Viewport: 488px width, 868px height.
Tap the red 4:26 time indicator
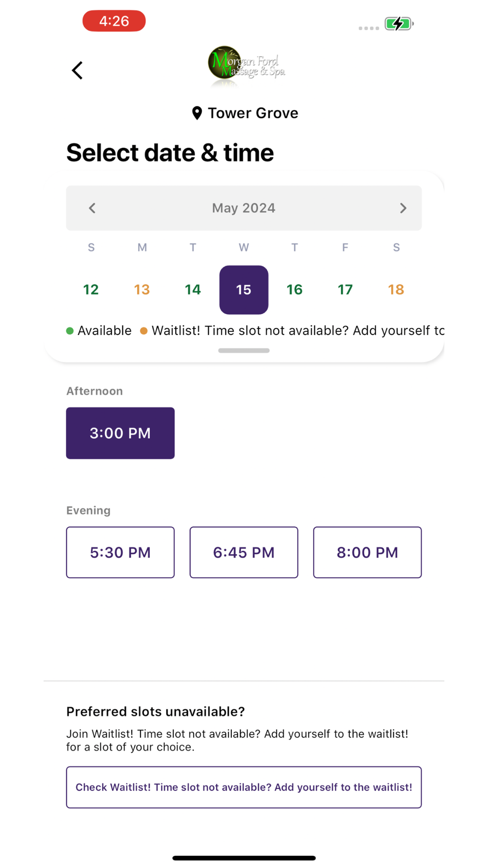(114, 21)
